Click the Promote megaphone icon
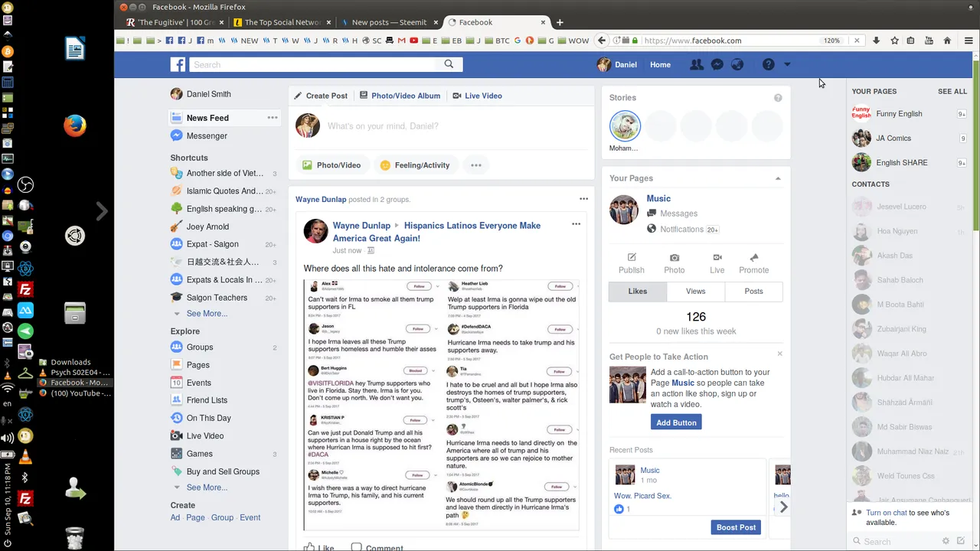980x551 pixels. (754, 258)
